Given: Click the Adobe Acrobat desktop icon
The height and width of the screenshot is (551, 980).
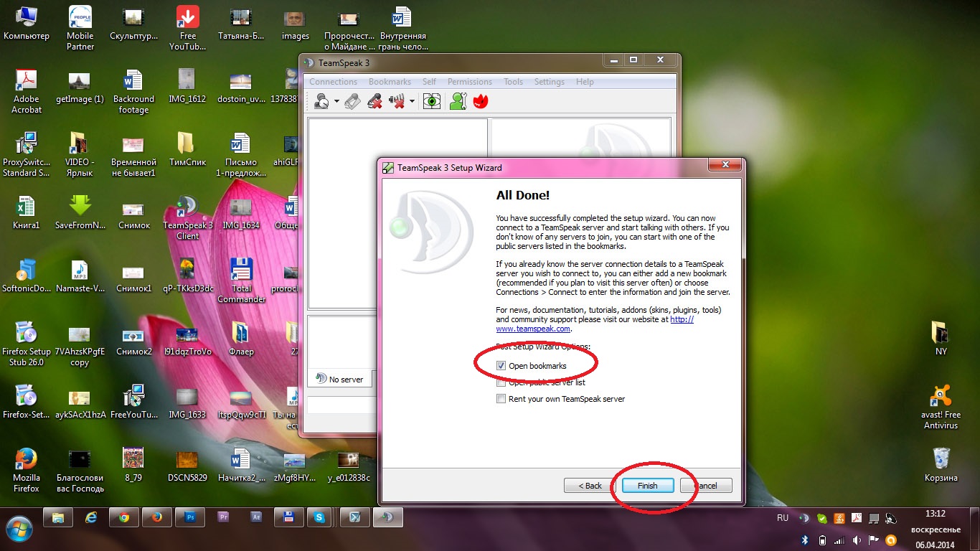Looking at the screenshot, I should tap(27, 91).
